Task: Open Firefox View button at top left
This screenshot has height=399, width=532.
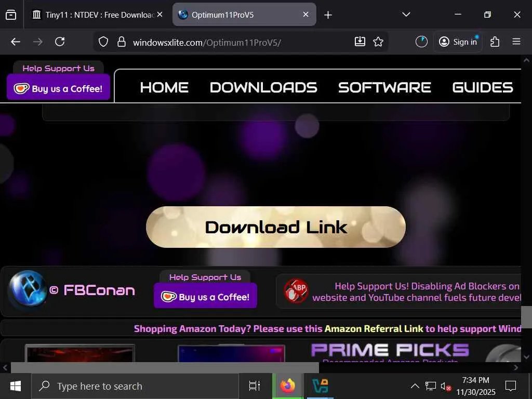Action: click(11, 15)
